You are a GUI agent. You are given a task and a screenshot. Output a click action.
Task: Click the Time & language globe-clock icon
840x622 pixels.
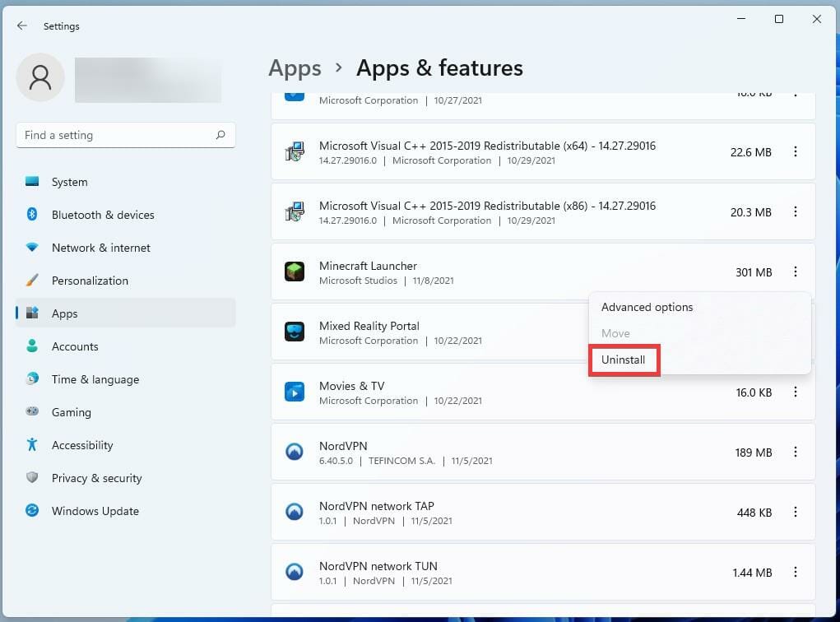[x=32, y=378]
